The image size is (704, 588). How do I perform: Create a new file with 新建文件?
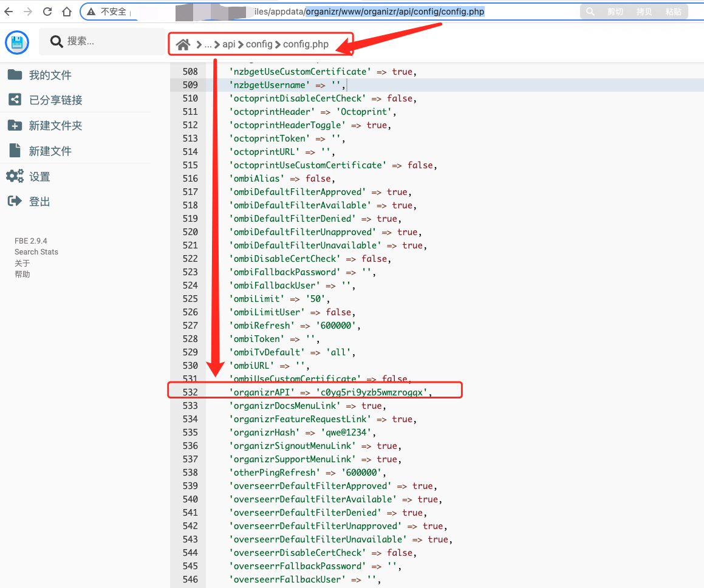coord(50,151)
